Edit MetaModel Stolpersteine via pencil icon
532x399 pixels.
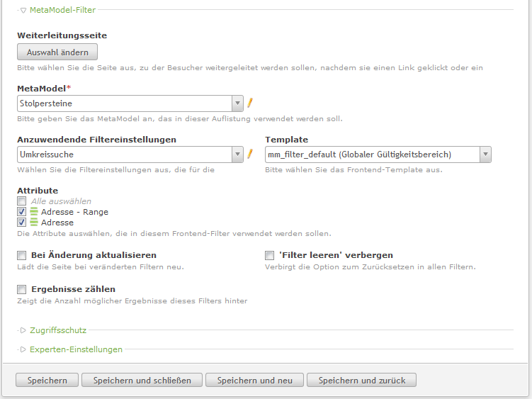[250, 103]
